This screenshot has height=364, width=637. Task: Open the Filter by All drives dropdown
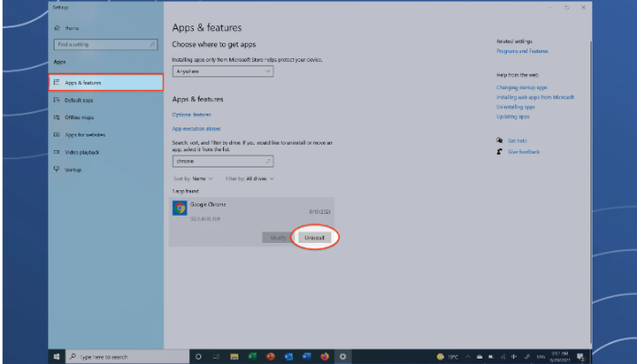click(x=250, y=178)
